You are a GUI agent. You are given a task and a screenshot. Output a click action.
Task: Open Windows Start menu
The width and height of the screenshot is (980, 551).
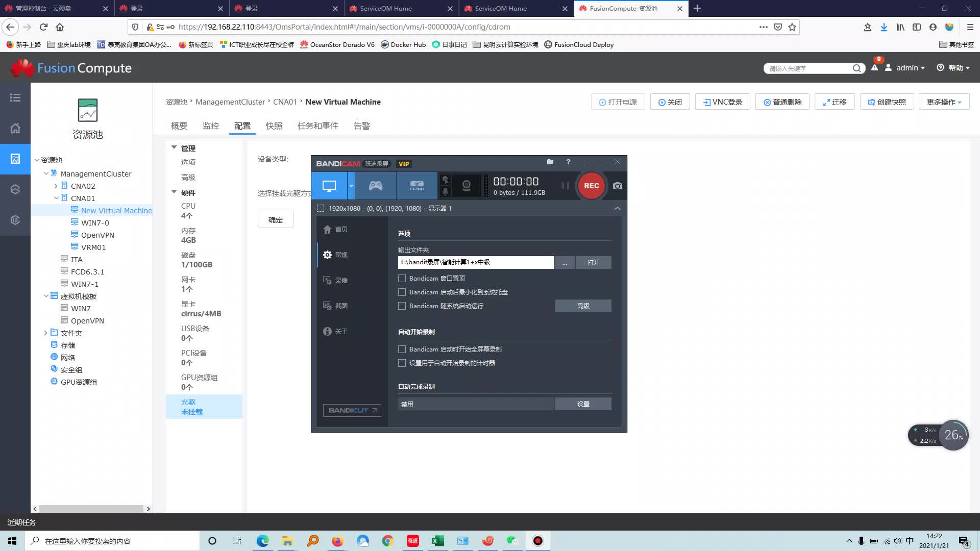point(12,541)
